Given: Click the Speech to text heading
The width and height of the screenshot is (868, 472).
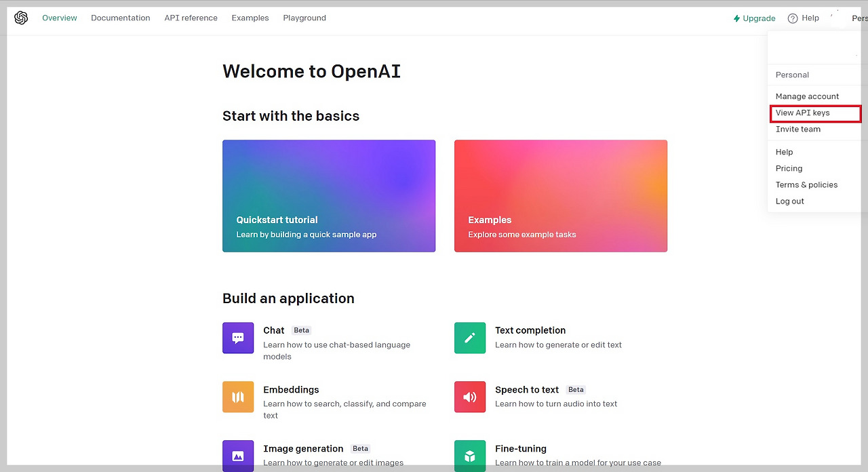Looking at the screenshot, I should 527,389.
